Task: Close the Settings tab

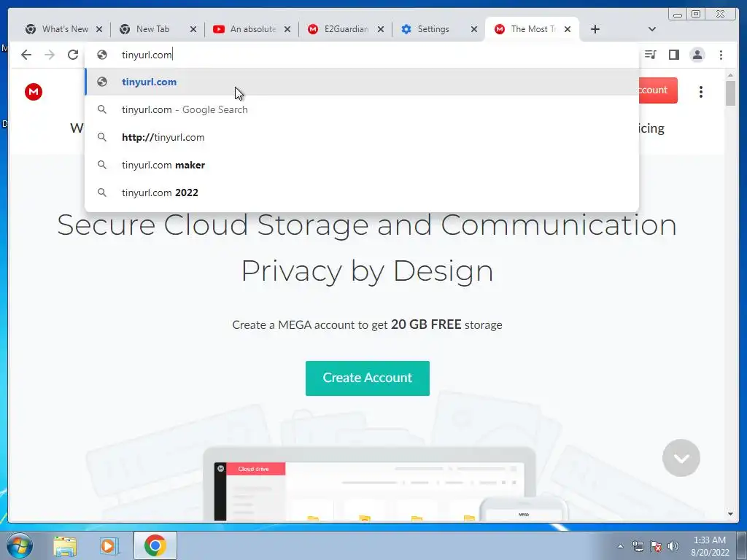Action: pyautogui.click(x=474, y=29)
